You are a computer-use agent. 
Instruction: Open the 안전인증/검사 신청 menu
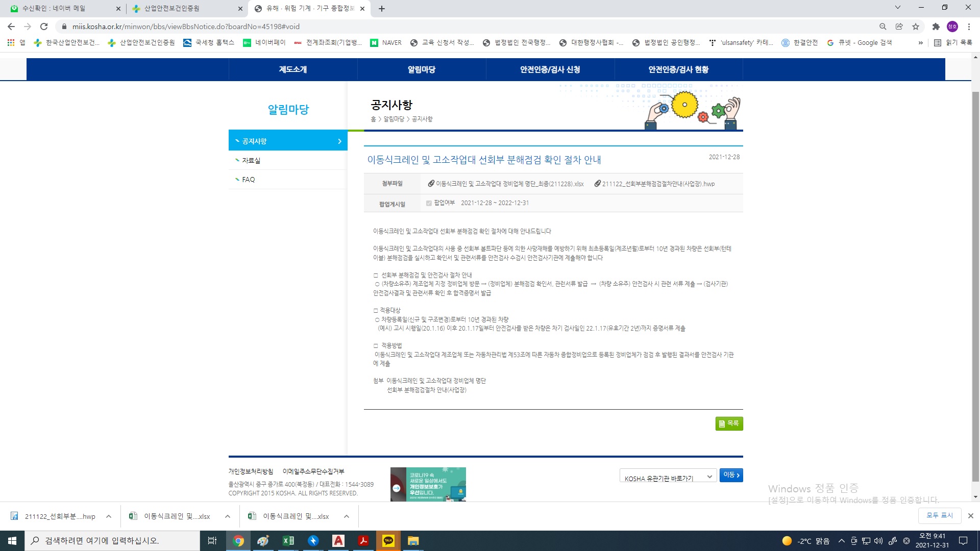pos(550,69)
